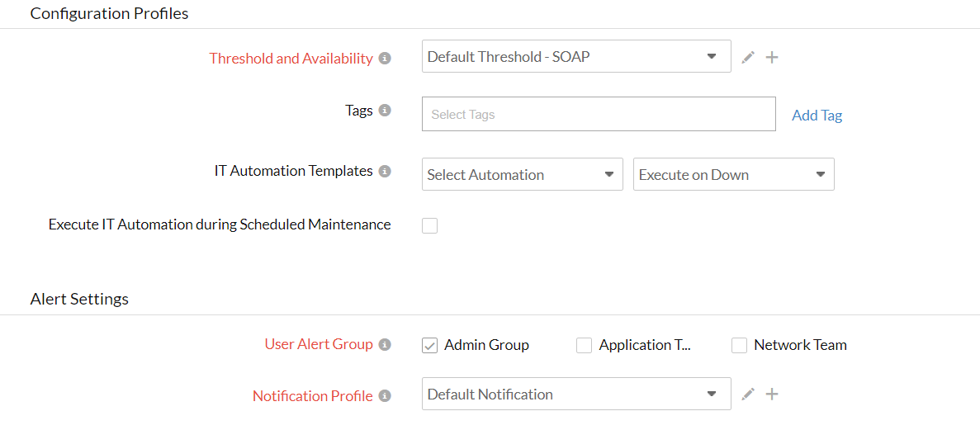Click into the Select Tags field

[598, 115]
